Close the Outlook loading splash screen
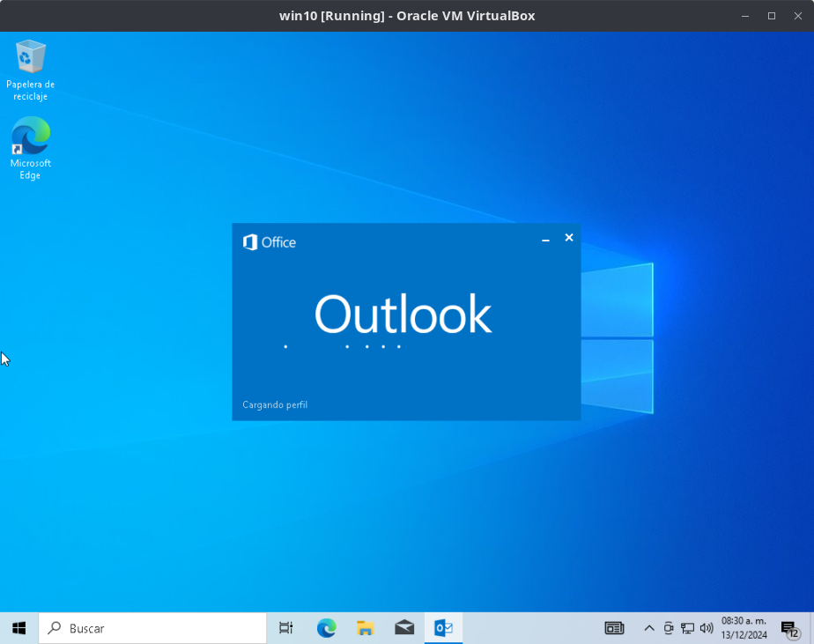The height and width of the screenshot is (644, 814). [x=569, y=238]
